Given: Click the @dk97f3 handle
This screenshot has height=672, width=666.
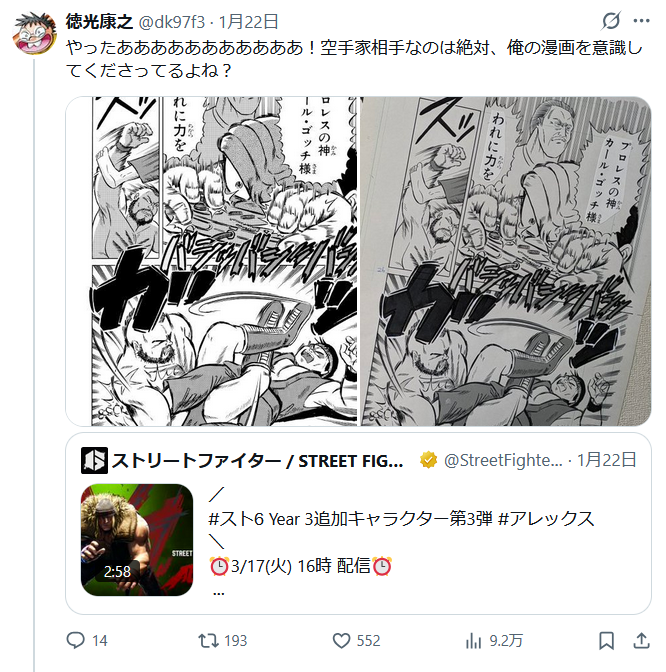Looking at the screenshot, I should pos(172,21).
